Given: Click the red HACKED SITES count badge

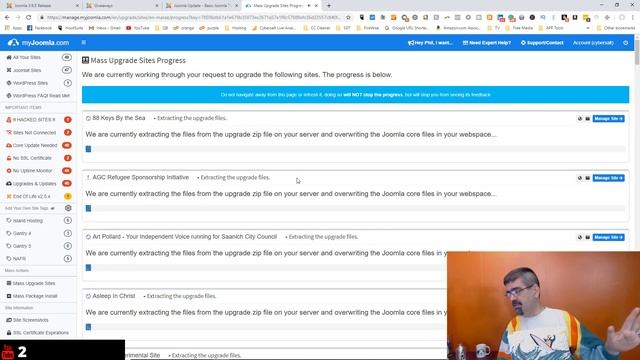Looking at the screenshot, I should (68, 120).
